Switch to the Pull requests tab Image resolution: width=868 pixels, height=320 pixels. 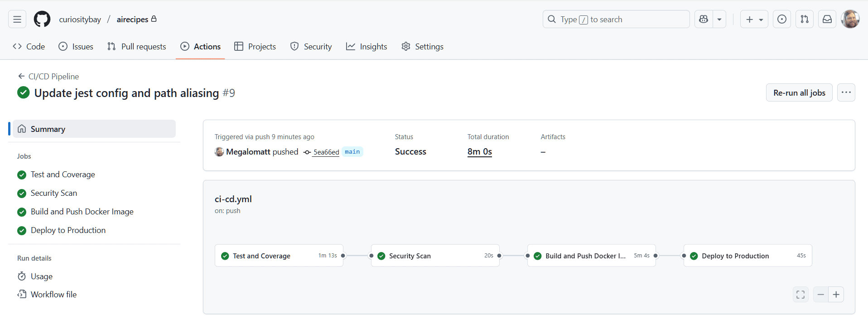coord(137,47)
